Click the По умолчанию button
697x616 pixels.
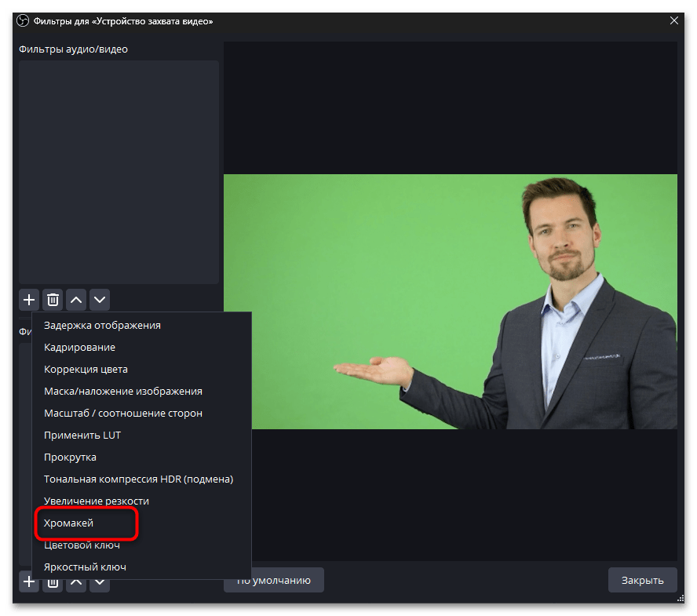point(274,580)
